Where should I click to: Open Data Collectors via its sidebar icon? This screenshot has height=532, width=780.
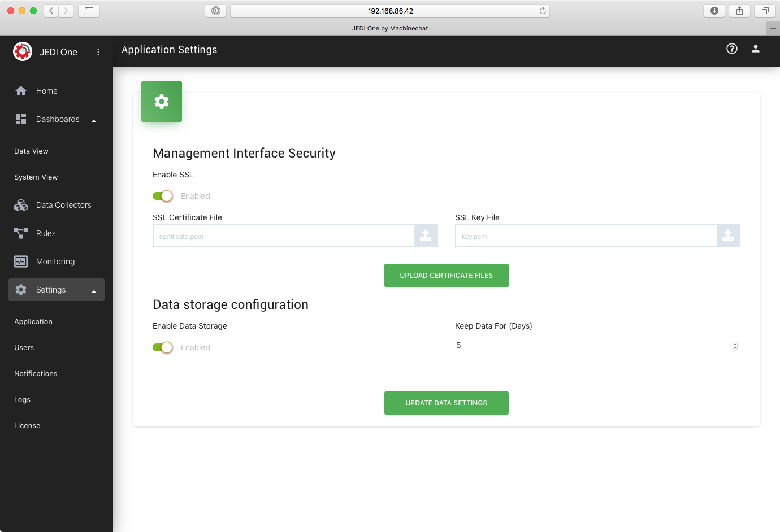(x=21, y=204)
